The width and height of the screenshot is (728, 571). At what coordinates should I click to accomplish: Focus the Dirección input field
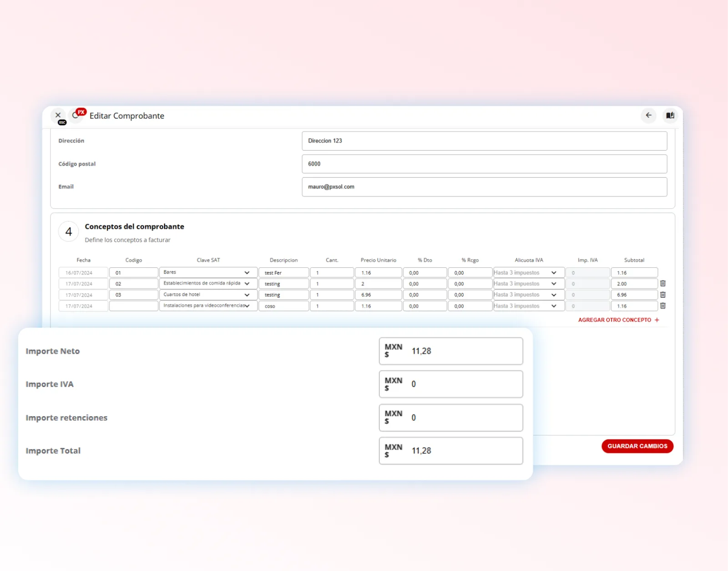click(485, 141)
